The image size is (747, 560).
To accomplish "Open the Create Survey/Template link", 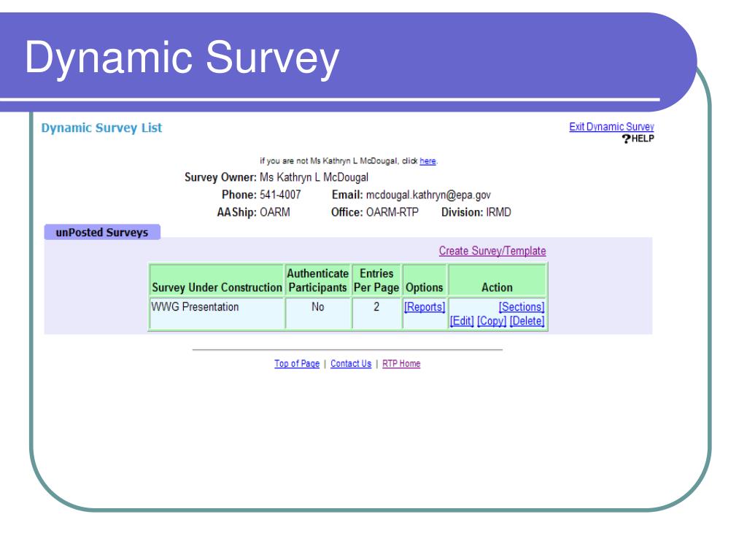I will 492,251.
